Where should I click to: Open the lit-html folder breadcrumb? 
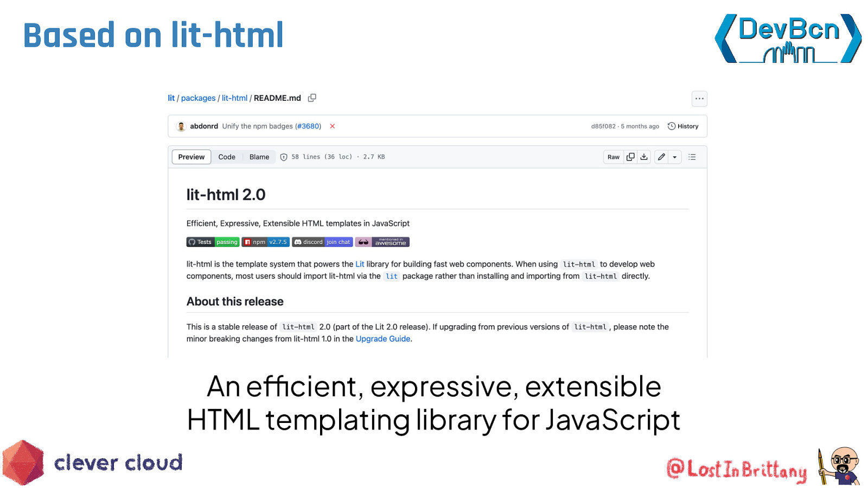(x=234, y=98)
